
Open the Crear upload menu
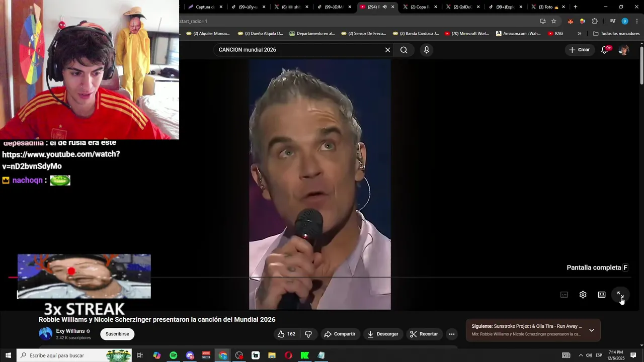[579, 50]
